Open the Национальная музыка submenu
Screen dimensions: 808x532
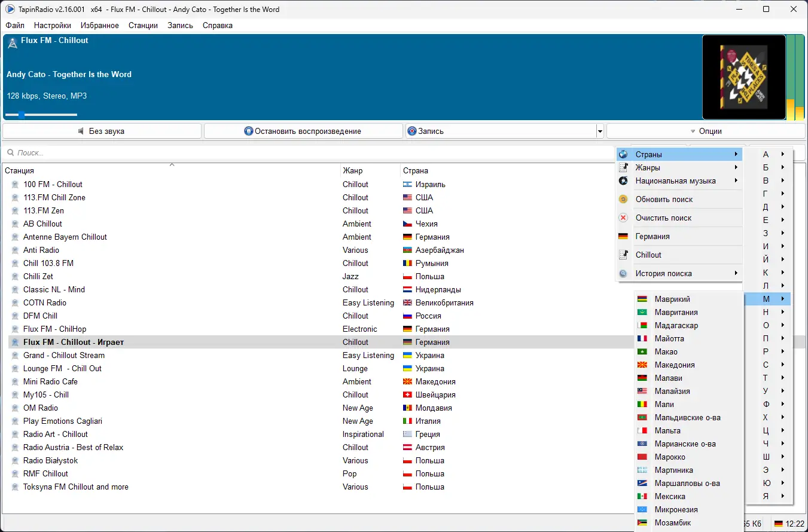click(679, 181)
